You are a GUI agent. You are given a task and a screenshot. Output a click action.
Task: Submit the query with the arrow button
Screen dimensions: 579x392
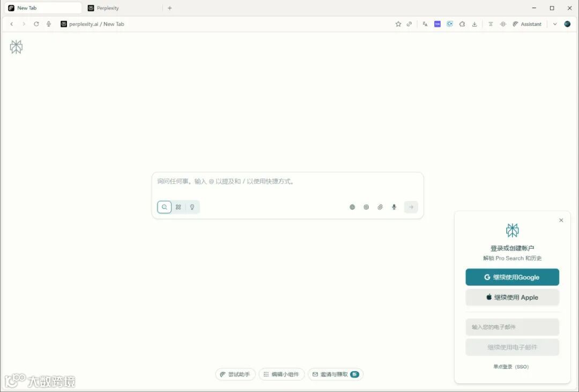tap(411, 208)
